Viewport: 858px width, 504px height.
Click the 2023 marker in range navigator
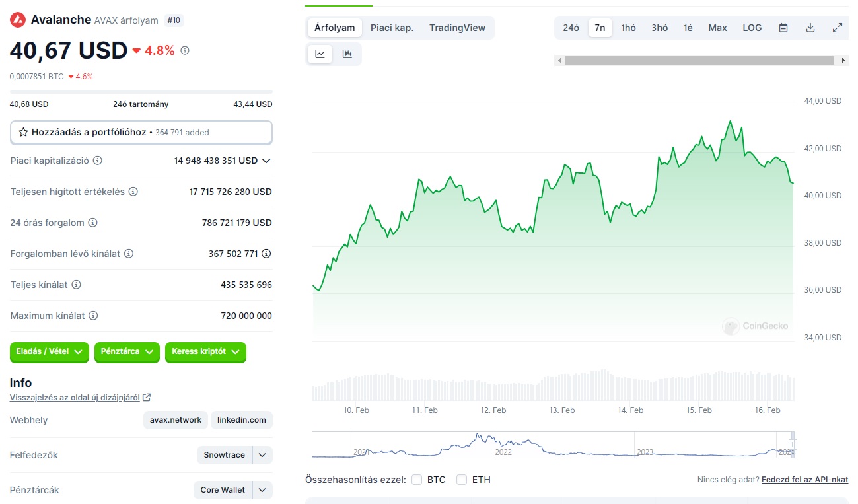click(645, 452)
